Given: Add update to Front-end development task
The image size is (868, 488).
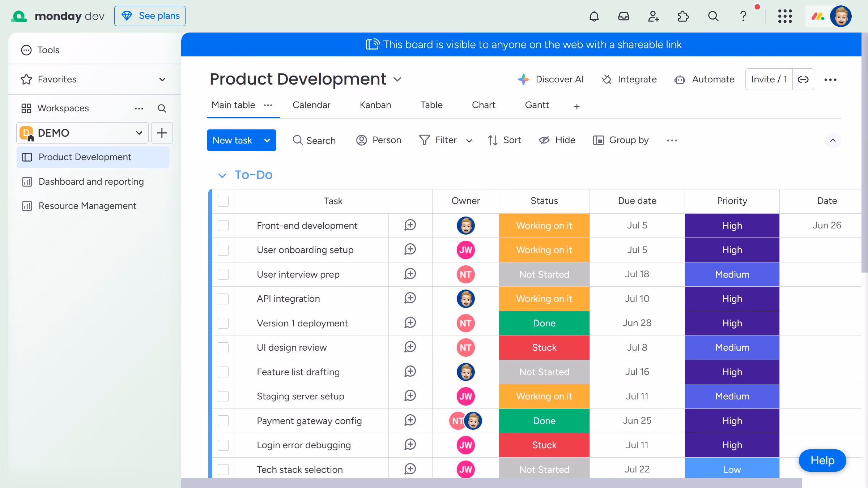Looking at the screenshot, I should pos(410,225).
